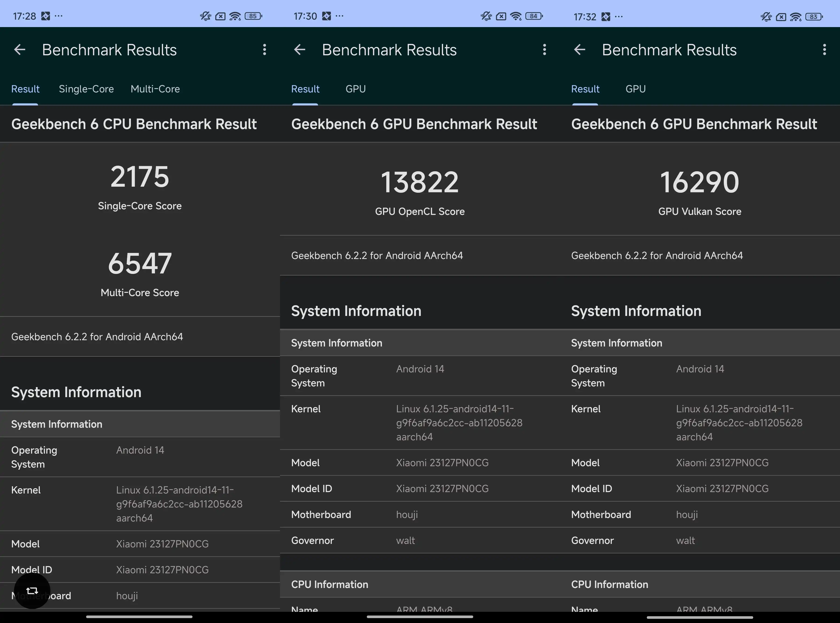Viewport: 840px width, 623px height.
Task: Open overflow menu on CPU benchmark screen
Action: tap(265, 49)
